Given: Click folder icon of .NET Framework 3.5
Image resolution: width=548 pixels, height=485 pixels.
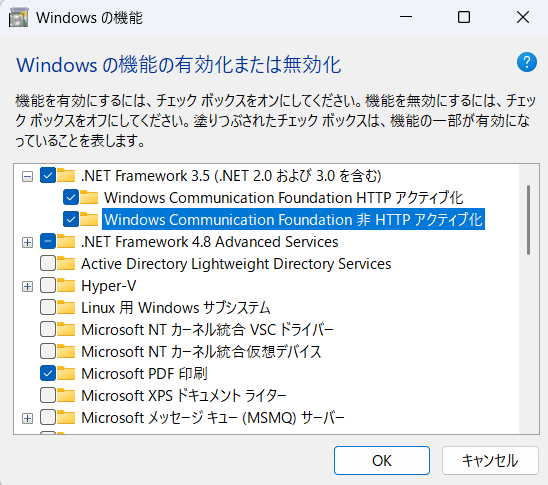Looking at the screenshot, I should (66, 175).
